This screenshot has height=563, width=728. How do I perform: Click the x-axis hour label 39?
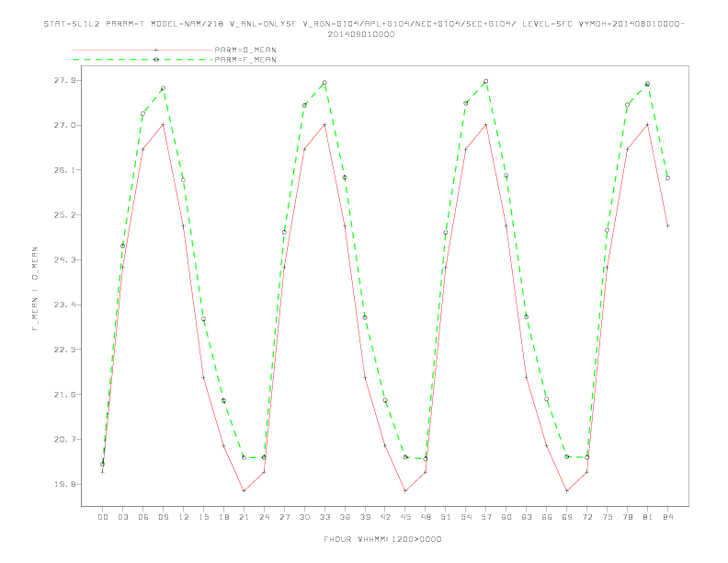[x=365, y=517]
